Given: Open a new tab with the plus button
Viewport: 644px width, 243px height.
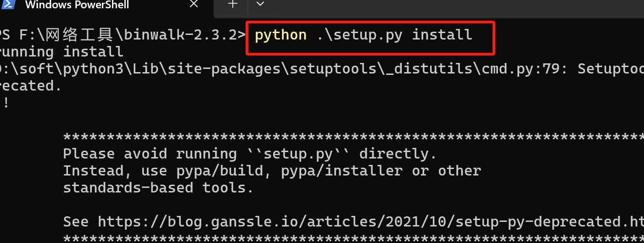Looking at the screenshot, I should pyautogui.click(x=233, y=4).
